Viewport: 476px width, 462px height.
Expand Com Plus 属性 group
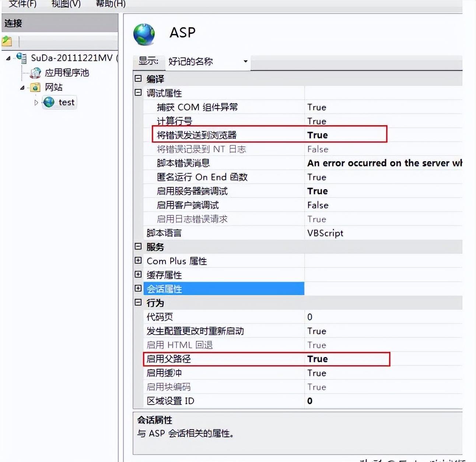[x=138, y=260]
